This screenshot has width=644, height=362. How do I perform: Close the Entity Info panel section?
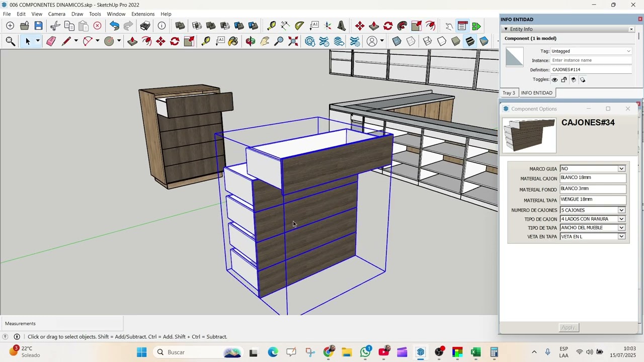(x=631, y=29)
